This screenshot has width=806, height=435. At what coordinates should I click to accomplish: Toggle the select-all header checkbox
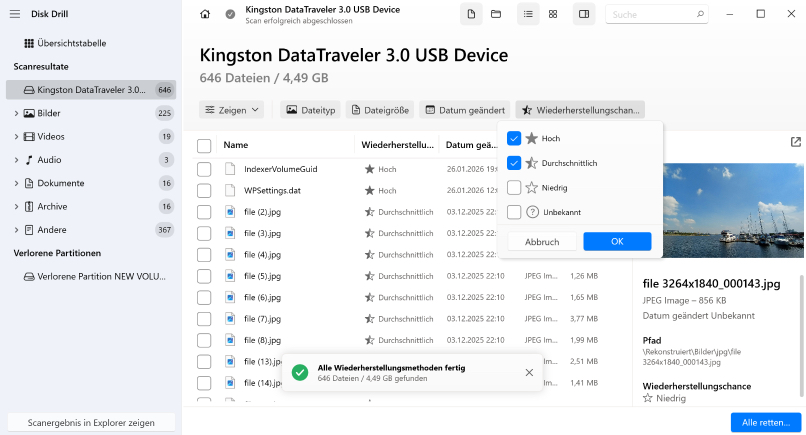tap(204, 146)
